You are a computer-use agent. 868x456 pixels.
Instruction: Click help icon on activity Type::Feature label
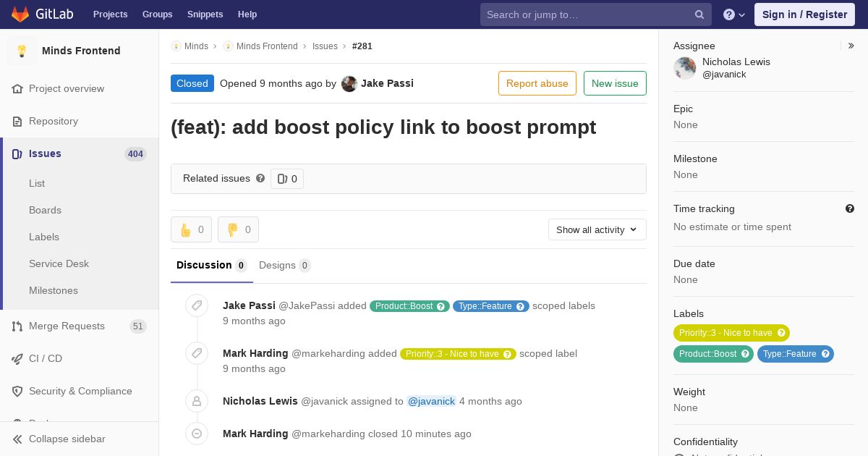click(x=520, y=306)
